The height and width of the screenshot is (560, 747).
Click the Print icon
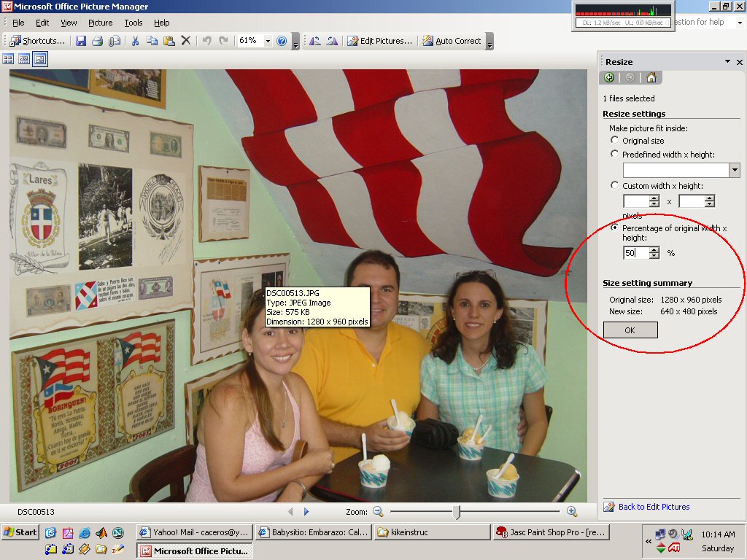(98, 41)
